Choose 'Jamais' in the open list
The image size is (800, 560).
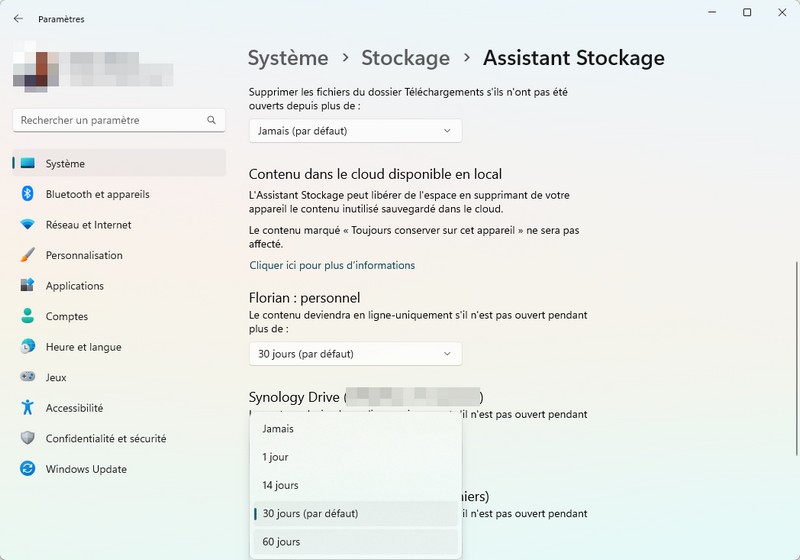click(x=278, y=429)
